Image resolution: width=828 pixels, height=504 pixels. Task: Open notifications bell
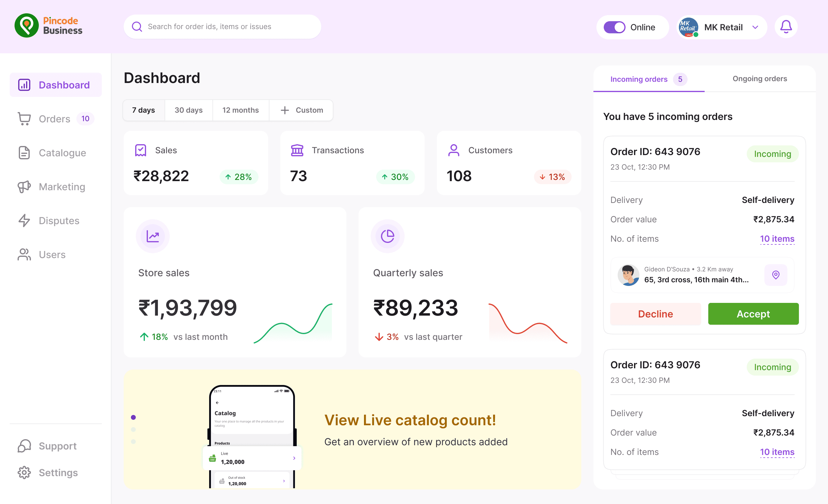[x=786, y=27]
